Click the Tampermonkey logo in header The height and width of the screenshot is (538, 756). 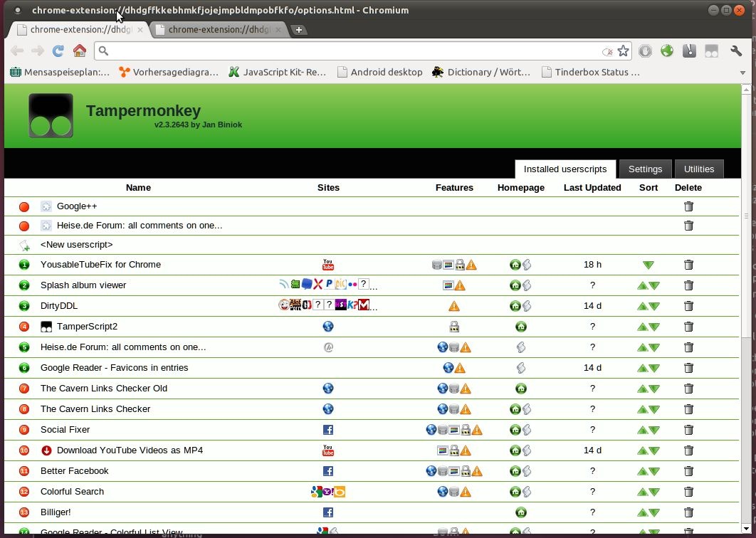point(51,116)
